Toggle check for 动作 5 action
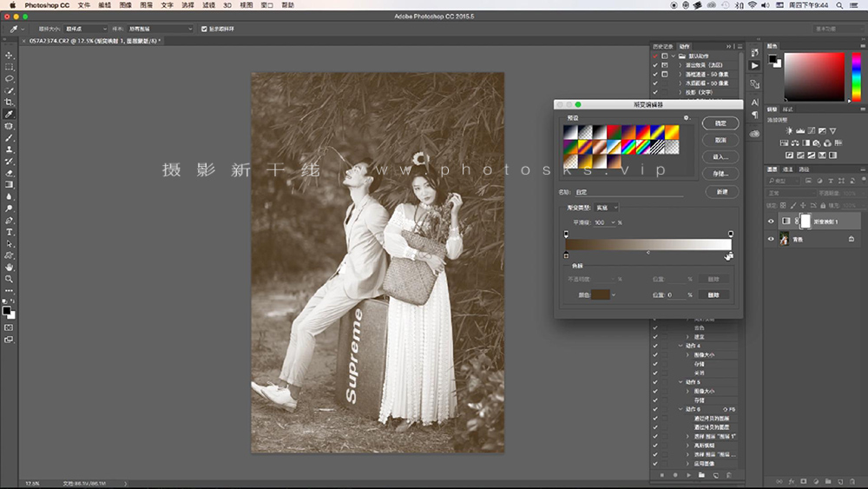The width and height of the screenshot is (868, 489). coord(655,382)
